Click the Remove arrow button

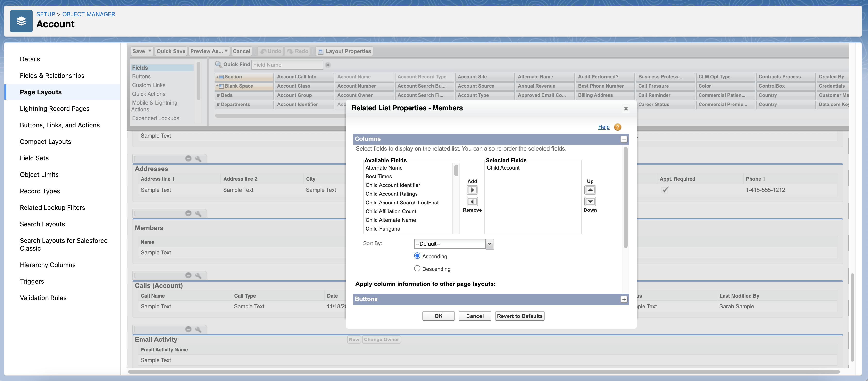[472, 202]
